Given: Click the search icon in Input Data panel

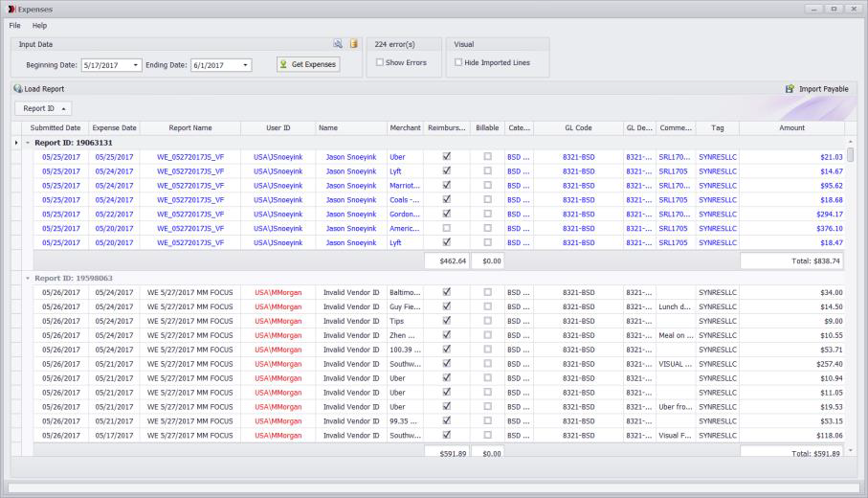Looking at the screenshot, I should (338, 44).
